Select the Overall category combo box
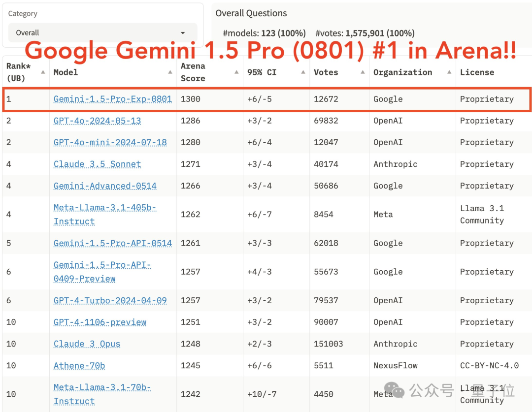 (102, 32)
